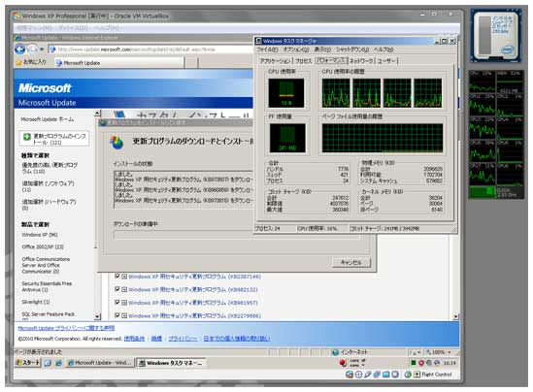This screenshot has width=533, height=392.
Task: Open the 使用条件 terms of use link
Action: pos(134,339)
